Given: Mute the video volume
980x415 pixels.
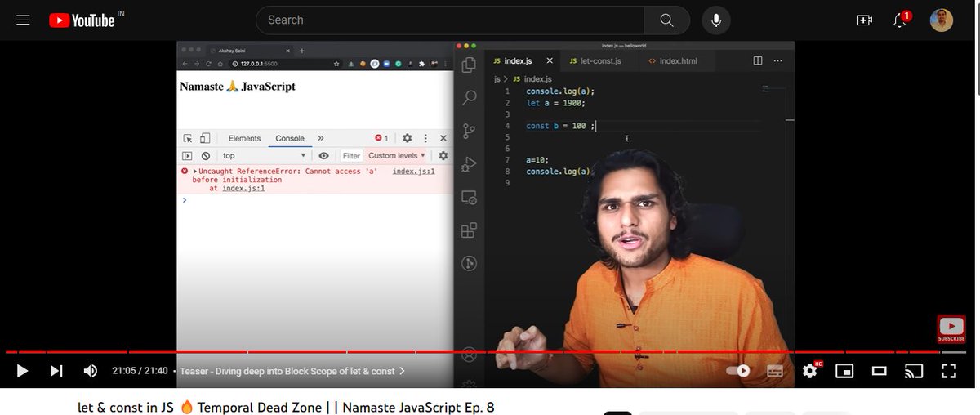Looking at the screenshot, I should click(91, 371).
